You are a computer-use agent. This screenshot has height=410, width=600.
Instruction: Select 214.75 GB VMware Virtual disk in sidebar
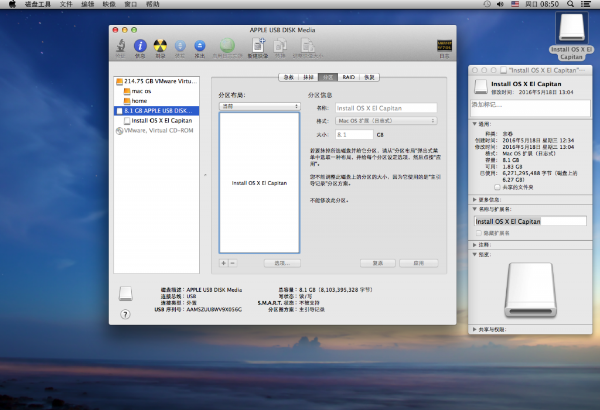[x=157, y=81]
